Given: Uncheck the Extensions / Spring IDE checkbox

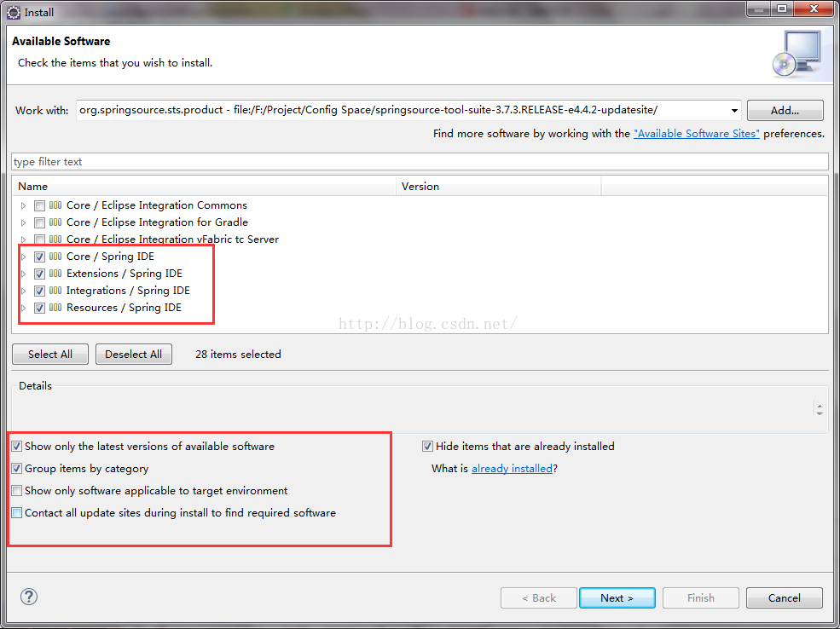Looking at the screenshot, I should 39,274.
